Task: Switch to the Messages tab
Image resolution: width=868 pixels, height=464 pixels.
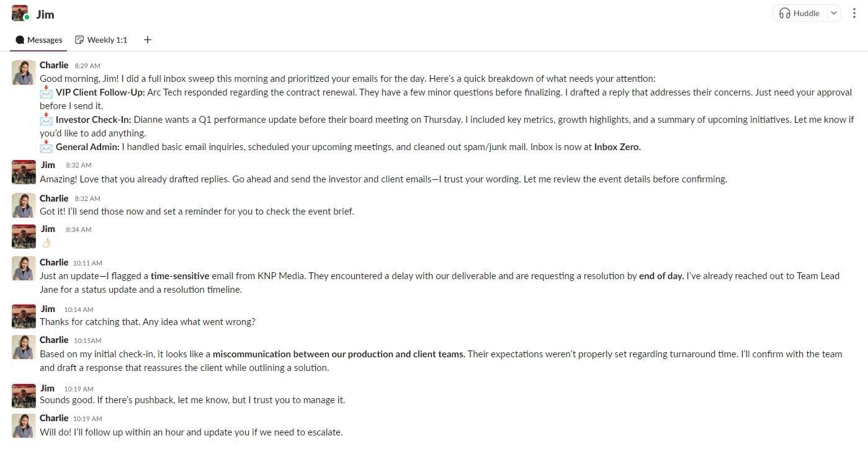Action: tap(38, 40)
